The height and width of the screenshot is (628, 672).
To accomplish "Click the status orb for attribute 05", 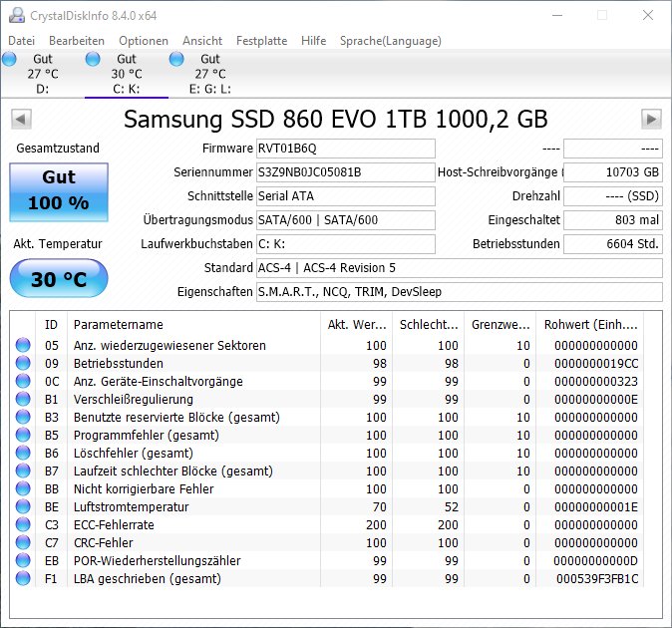I will (x=23, y=345).
